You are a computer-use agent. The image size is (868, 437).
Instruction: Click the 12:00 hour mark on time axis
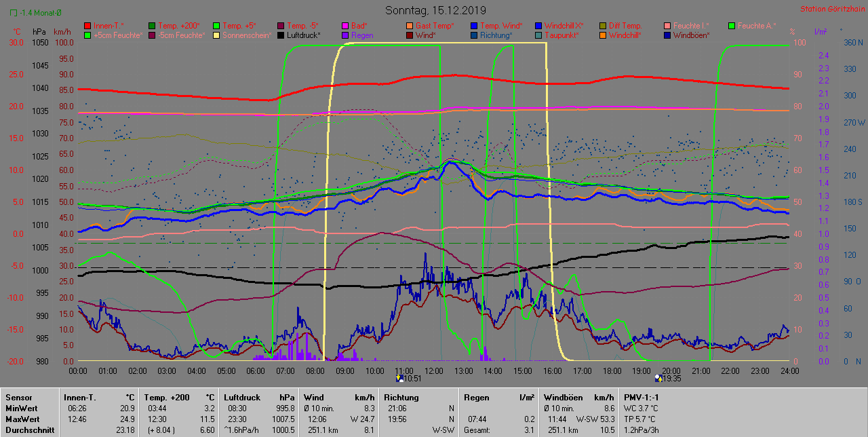point(434,370)
